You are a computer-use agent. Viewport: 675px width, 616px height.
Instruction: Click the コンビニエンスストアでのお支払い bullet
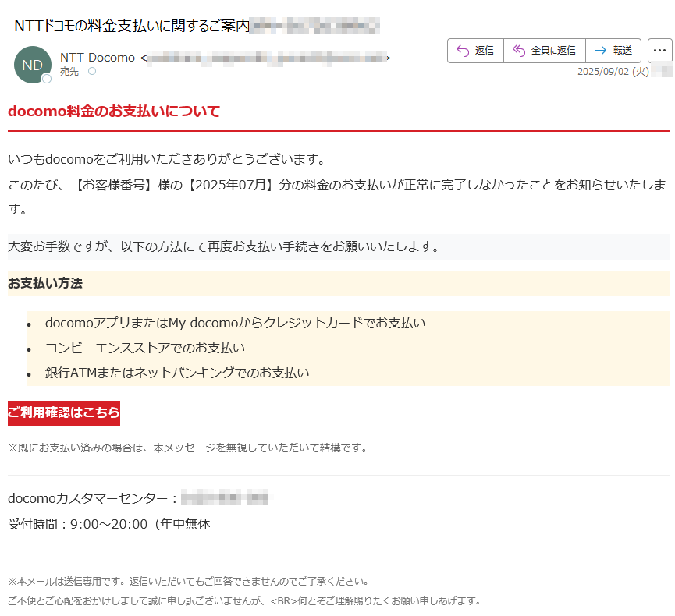pyautogui.click(x=145, y=348)
